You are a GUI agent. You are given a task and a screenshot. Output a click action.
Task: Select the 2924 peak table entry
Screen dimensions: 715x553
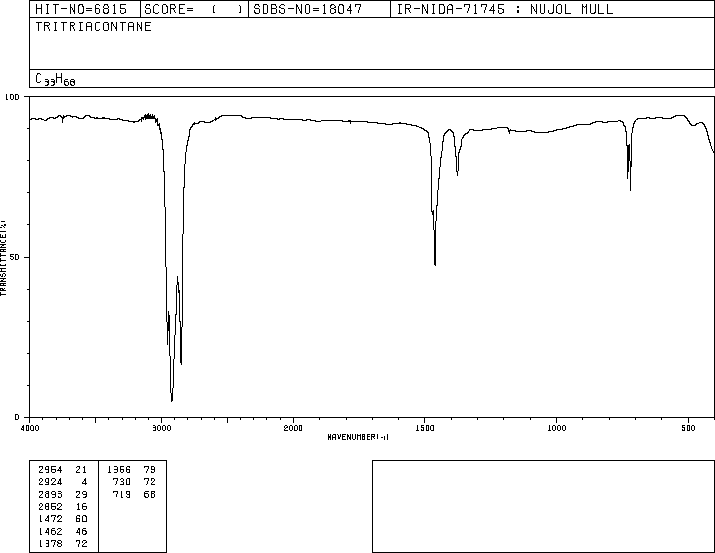(62, 481)
